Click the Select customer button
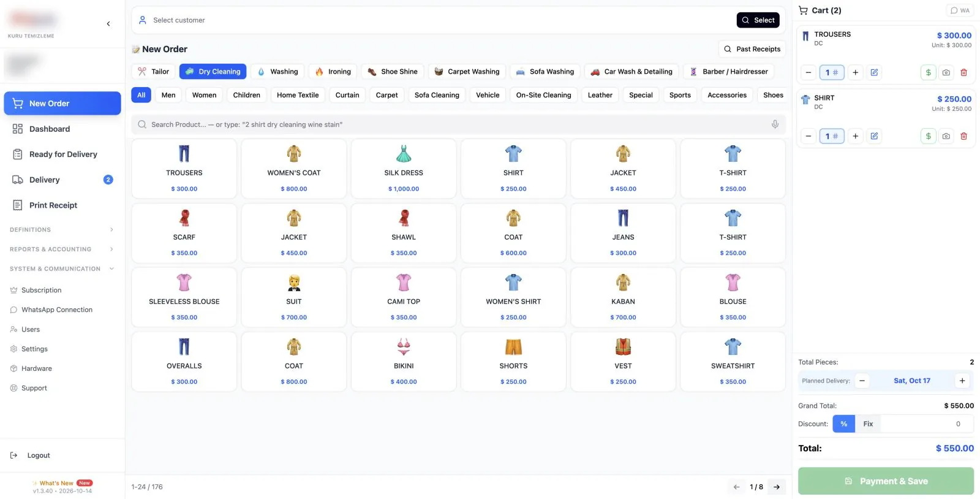980x499 pixels. click(758, 20)
